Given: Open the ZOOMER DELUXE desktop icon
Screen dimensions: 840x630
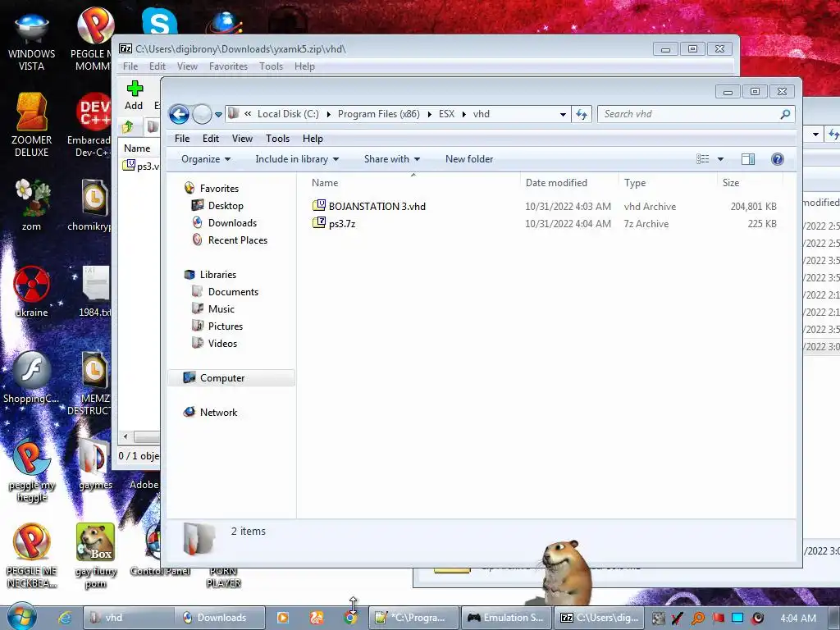Looking at the screenshot, I should tap(32, 125).
